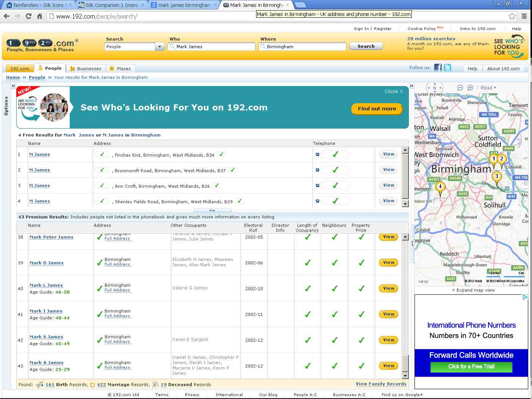
Task: Switch to Silk Companion browser tab
Action: click(x=111, y=5)
